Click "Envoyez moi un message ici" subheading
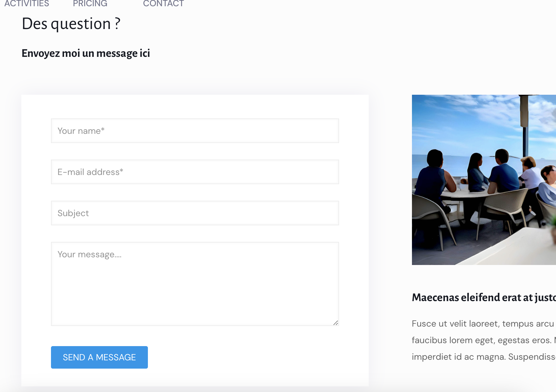Image resolution: width=556 pixels, height=392 pixels. (86, 53)
